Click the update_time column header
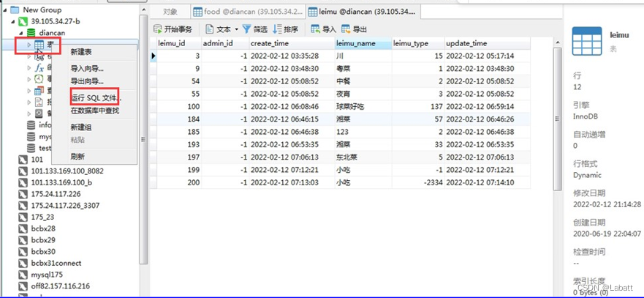 [488, 43]
